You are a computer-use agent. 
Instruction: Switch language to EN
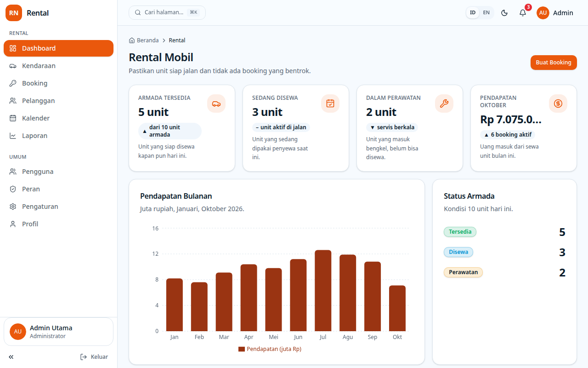coord(486,13)
